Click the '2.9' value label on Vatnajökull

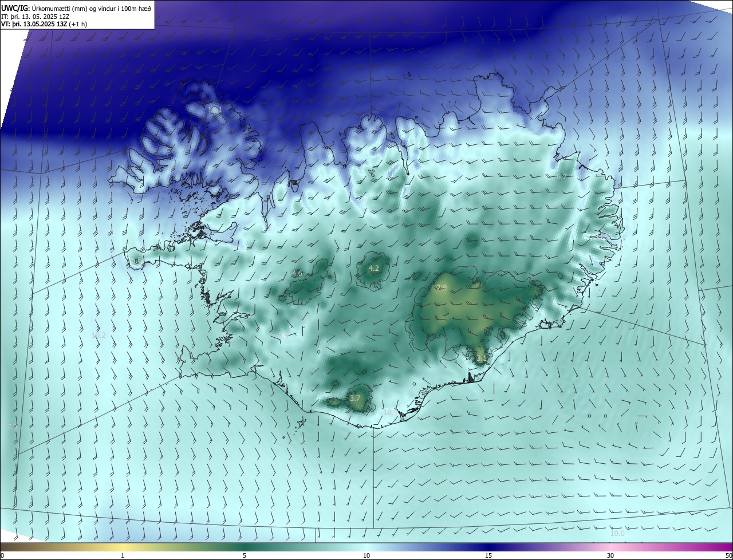(441, 287)
